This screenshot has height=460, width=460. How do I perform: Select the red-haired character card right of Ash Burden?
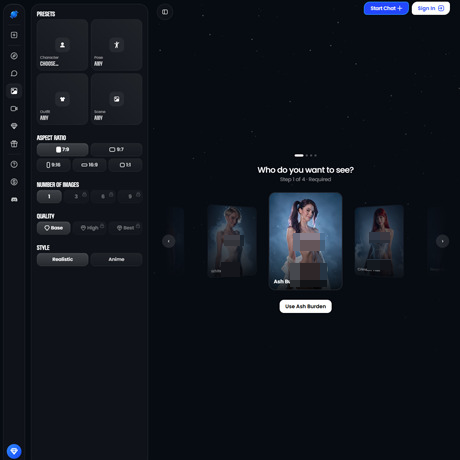pos(379,241)
